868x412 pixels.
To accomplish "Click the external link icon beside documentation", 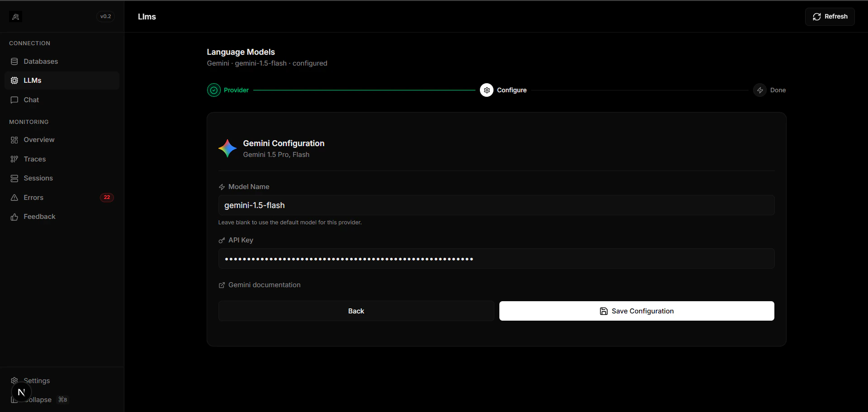I will tap(222, 285).
